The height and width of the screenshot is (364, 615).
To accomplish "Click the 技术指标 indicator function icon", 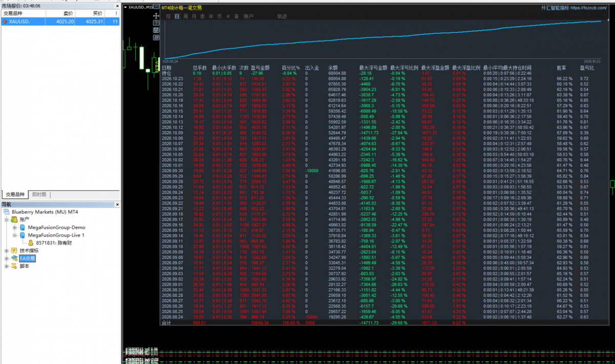I will point(14,251).
